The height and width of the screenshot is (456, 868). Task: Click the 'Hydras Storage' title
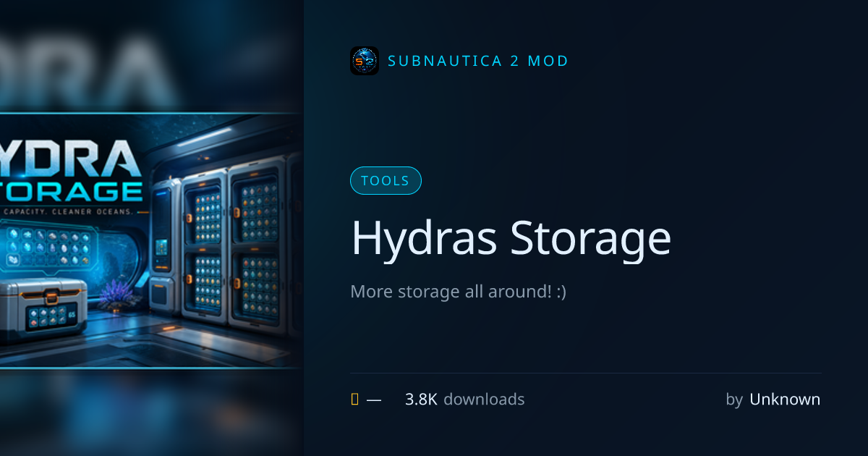click(511, 238)
